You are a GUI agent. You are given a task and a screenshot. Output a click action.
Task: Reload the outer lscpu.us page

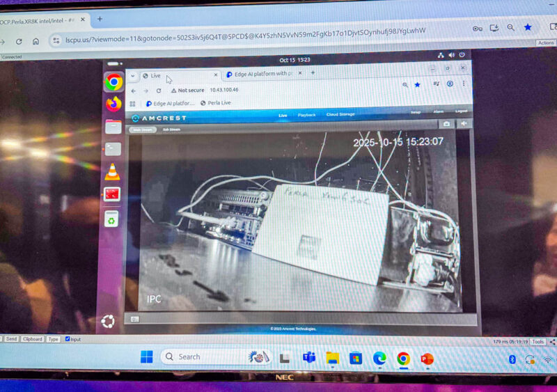(x=19, y=42)
